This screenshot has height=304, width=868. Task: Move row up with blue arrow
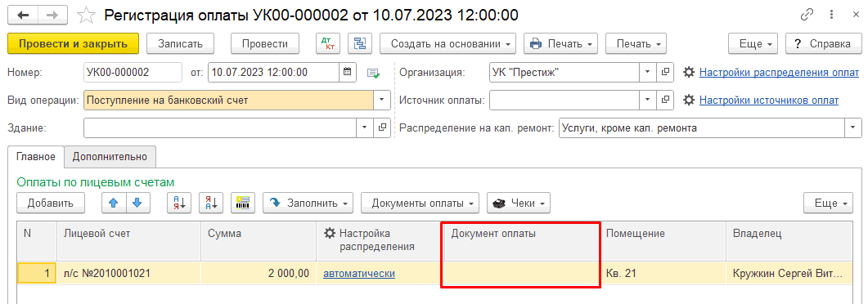[x=114, y=203]
